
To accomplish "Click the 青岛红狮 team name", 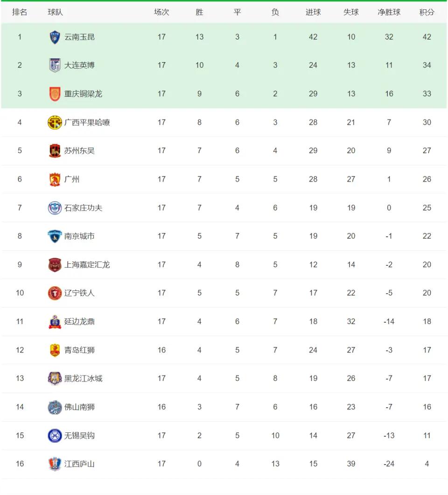I will 79,350.
